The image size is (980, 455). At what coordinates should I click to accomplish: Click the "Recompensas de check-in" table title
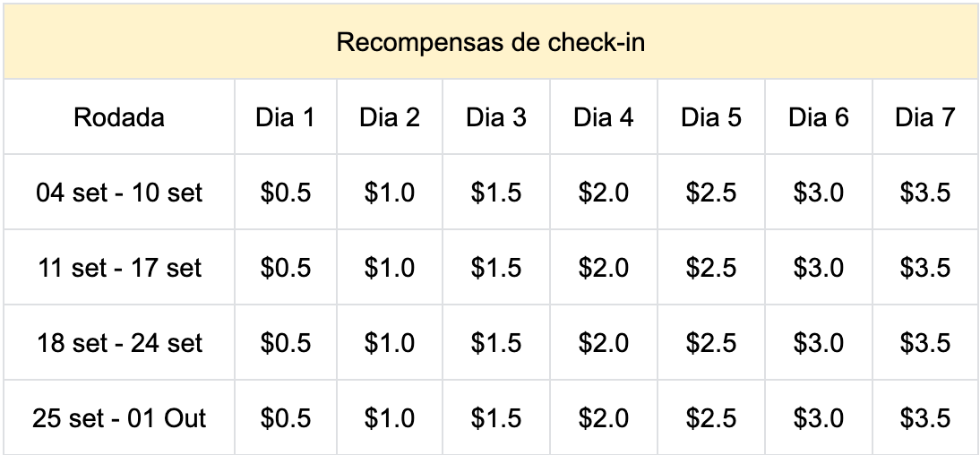point(490,43)
